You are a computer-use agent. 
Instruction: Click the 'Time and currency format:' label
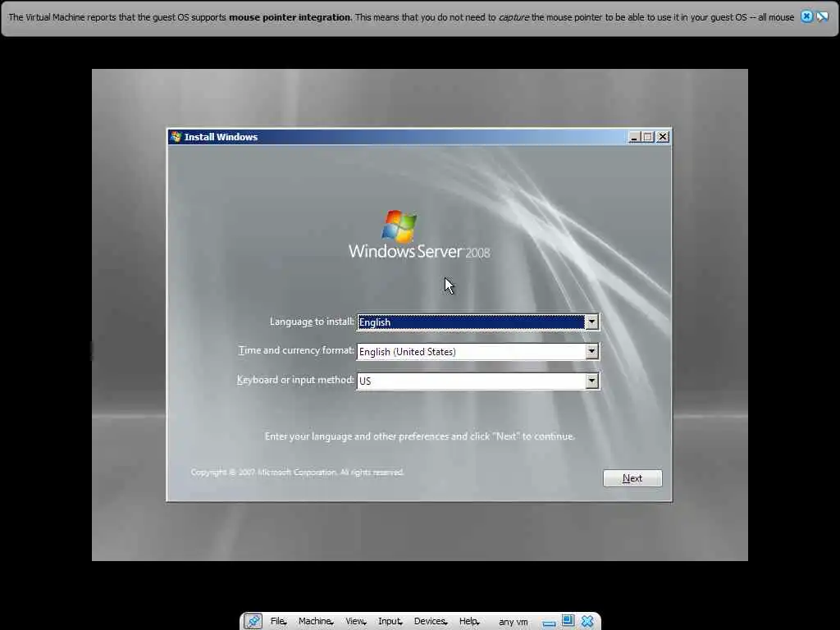pyautogui.click(x=296, y=350)
